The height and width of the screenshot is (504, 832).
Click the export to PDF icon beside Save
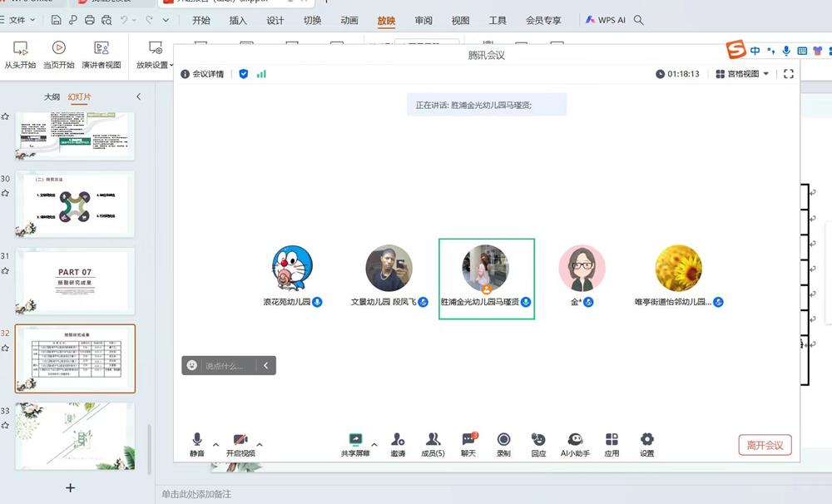coord(72,20)
